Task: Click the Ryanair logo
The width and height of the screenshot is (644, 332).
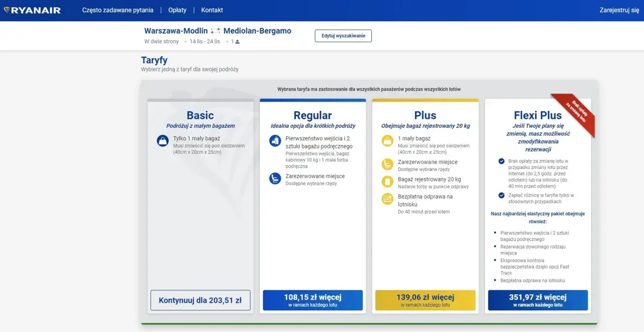Action: [32, 10]
